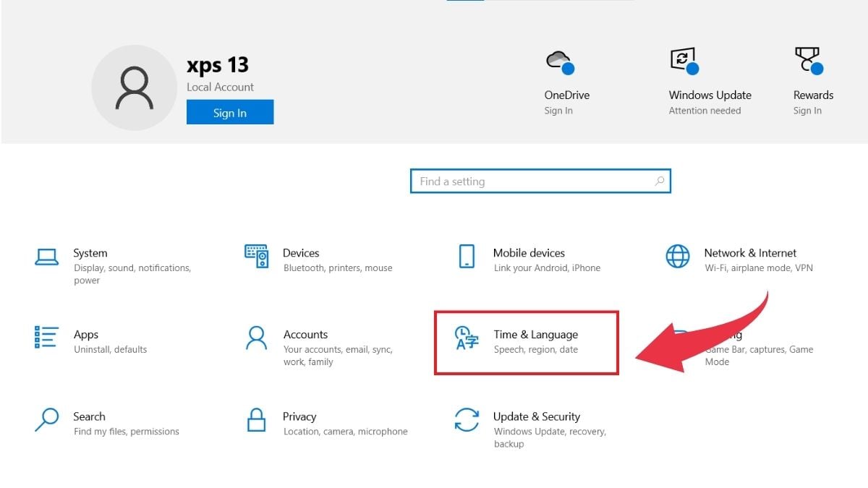Click 'Speech, region, date' description
Image resolution: width=868 pixels, height=488 pixels.
coord(536,349)
